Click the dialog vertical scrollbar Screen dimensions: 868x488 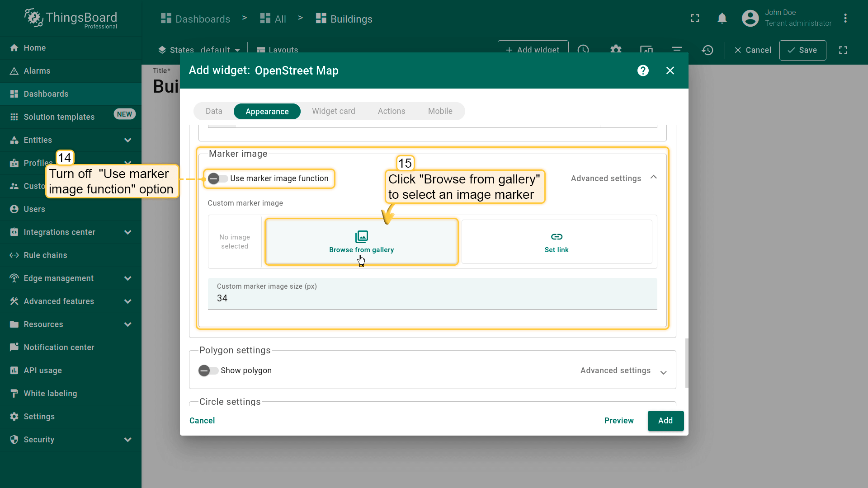point(687,362)
